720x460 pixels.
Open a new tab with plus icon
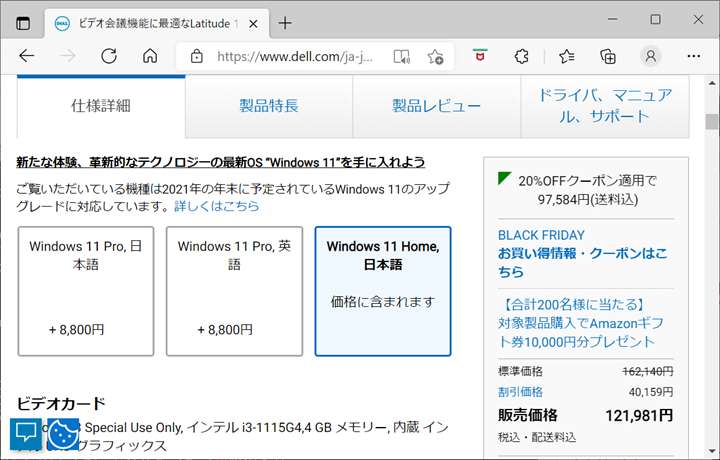click(285, 23)
